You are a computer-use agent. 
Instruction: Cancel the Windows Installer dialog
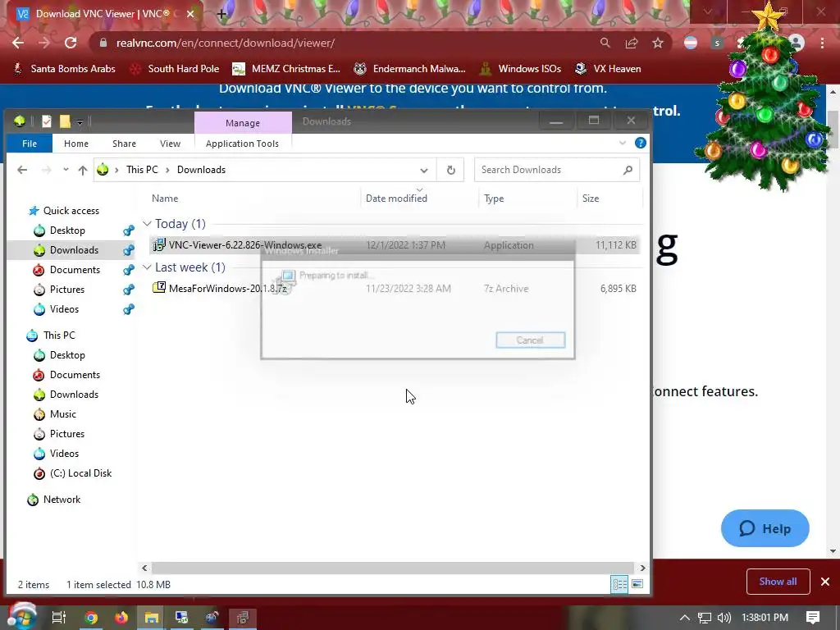[x=531, y=340]
